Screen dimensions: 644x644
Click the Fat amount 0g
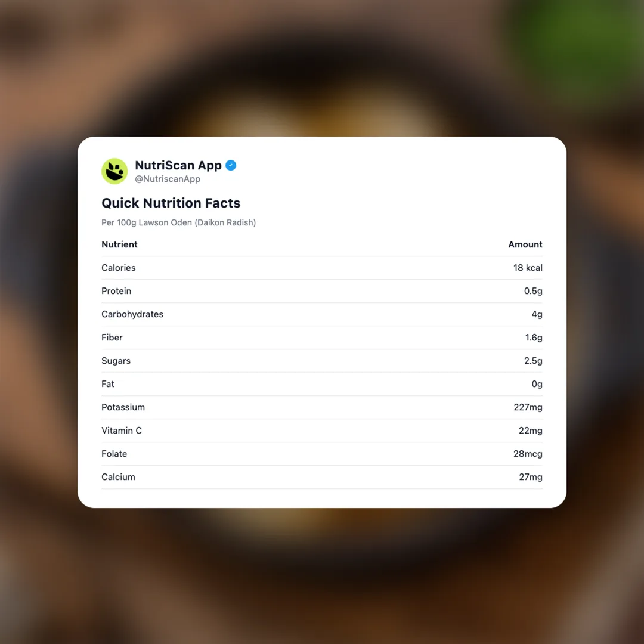pyautogui.click(x=537, y=384)
